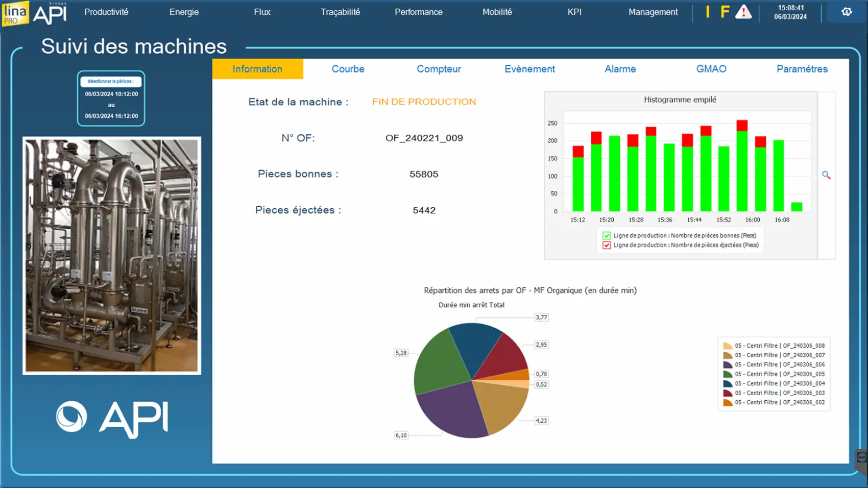Click the orange OF_240306_002 legend color swatch
The width and height of the screenshot is (868, 488).
[728, 403]
